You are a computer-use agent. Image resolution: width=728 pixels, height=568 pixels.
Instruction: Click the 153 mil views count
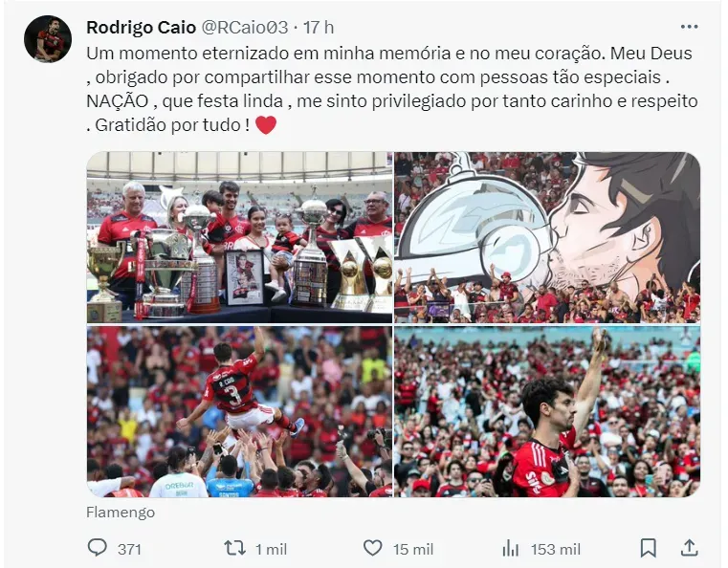tap(556, 550)
